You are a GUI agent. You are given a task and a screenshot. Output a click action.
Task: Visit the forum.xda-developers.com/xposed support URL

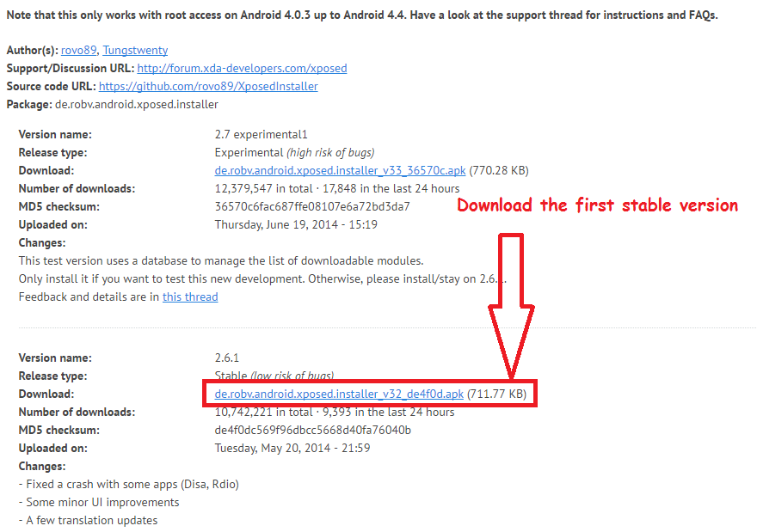coord(242,68)
